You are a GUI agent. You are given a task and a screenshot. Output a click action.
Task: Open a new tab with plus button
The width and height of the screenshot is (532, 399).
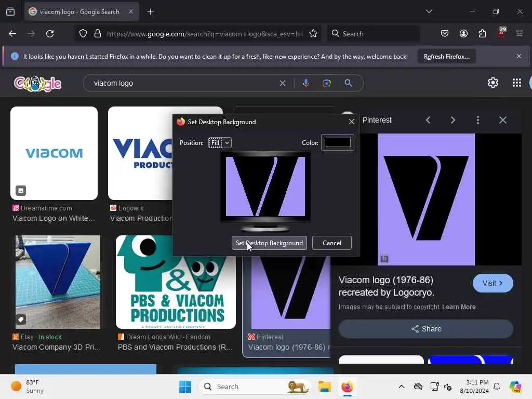coord(150,12)
